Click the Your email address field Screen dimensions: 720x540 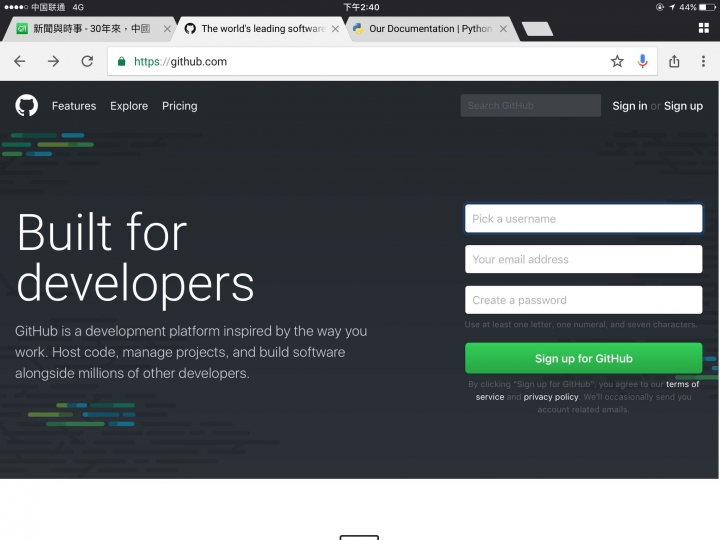[584, 259]
